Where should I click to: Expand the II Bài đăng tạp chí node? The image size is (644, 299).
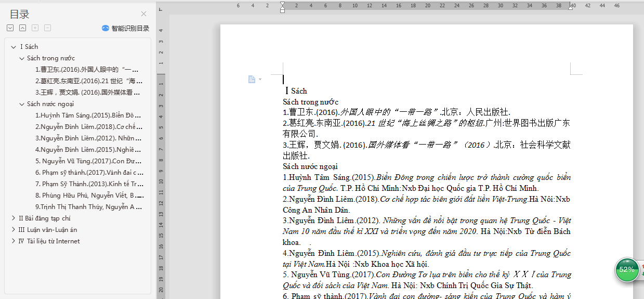pos(13,218)
